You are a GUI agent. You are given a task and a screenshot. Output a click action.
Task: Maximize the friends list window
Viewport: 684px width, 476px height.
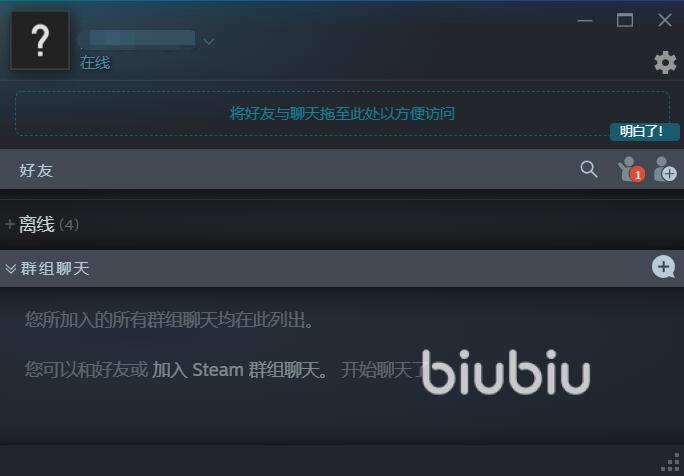[x=625, y=20]
